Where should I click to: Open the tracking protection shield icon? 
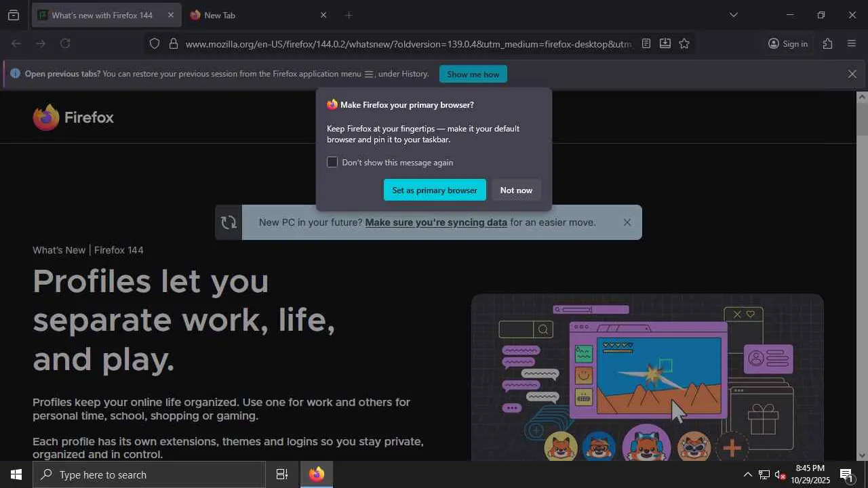[x=155, y=43]
